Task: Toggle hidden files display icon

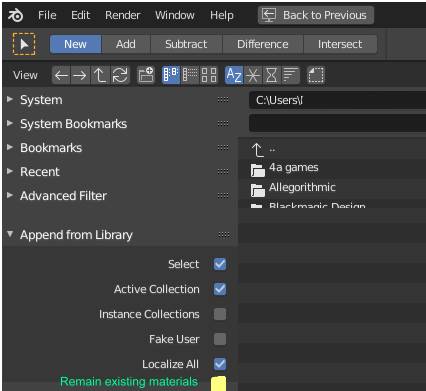Action: [x=315, y=75]
